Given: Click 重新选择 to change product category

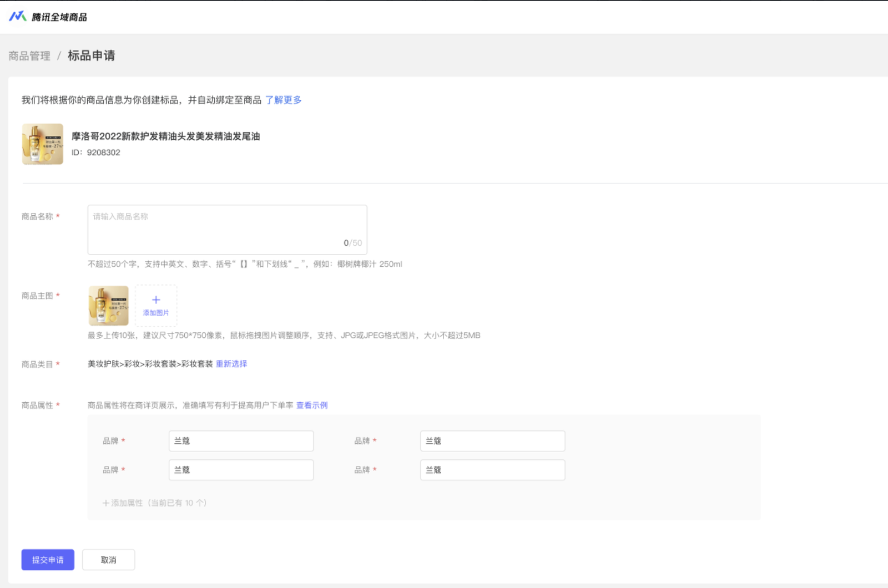Looking at the screenshot, I should pos(231,364).
